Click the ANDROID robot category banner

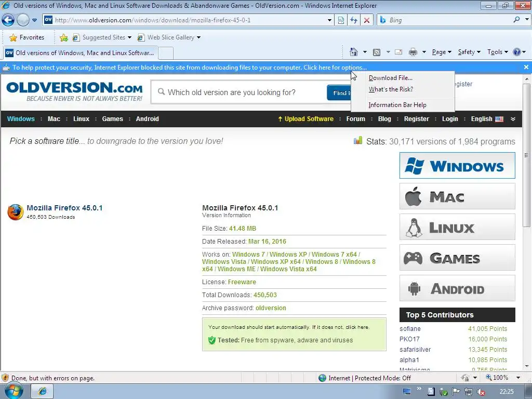tap(457, 288)
